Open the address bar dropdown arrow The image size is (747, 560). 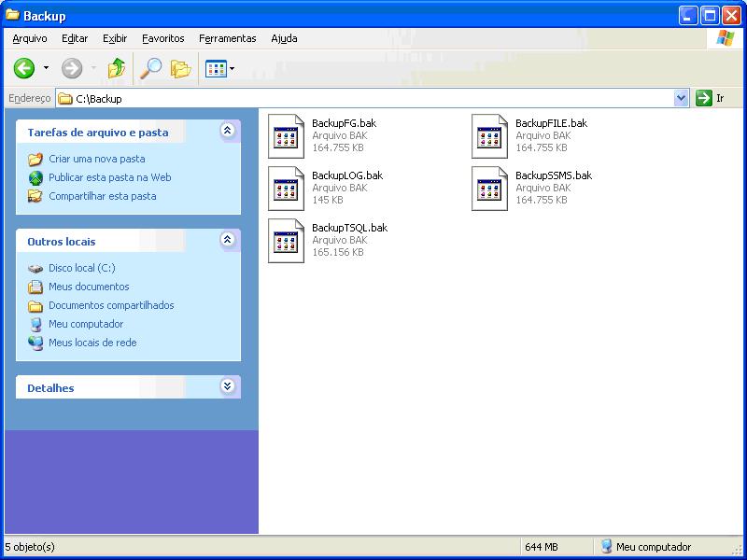tap(681, 98)
